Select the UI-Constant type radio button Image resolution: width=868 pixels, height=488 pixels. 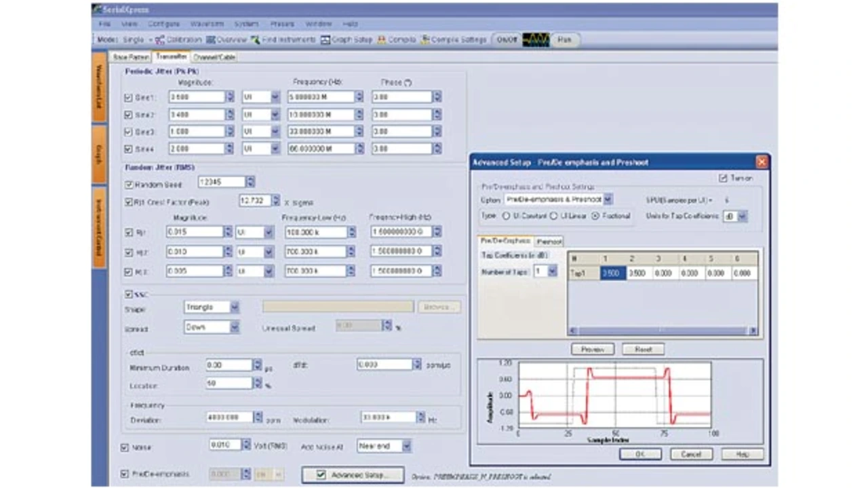pyautogui.click(x=507, y=217)
